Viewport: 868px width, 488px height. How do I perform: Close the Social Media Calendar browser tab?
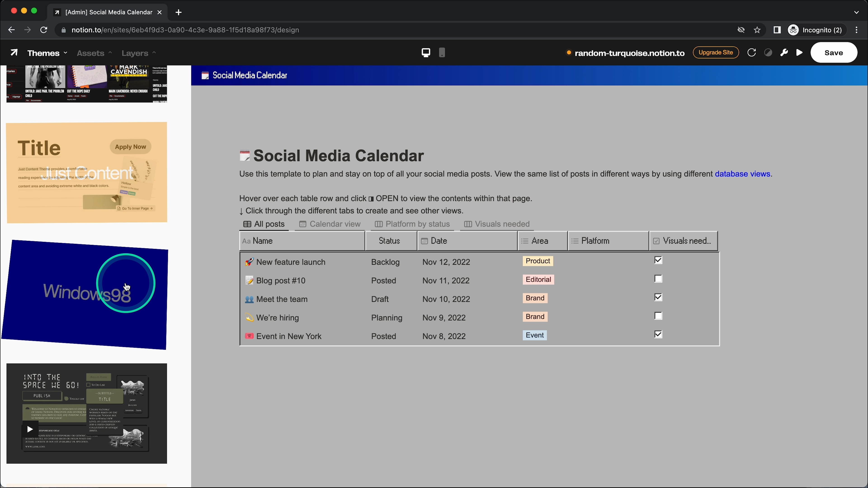[x=159, y=12]
